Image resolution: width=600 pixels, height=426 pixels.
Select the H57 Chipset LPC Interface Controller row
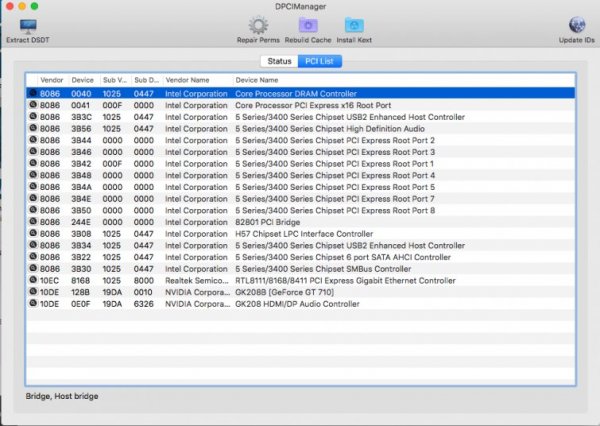(x=300, y=233)
